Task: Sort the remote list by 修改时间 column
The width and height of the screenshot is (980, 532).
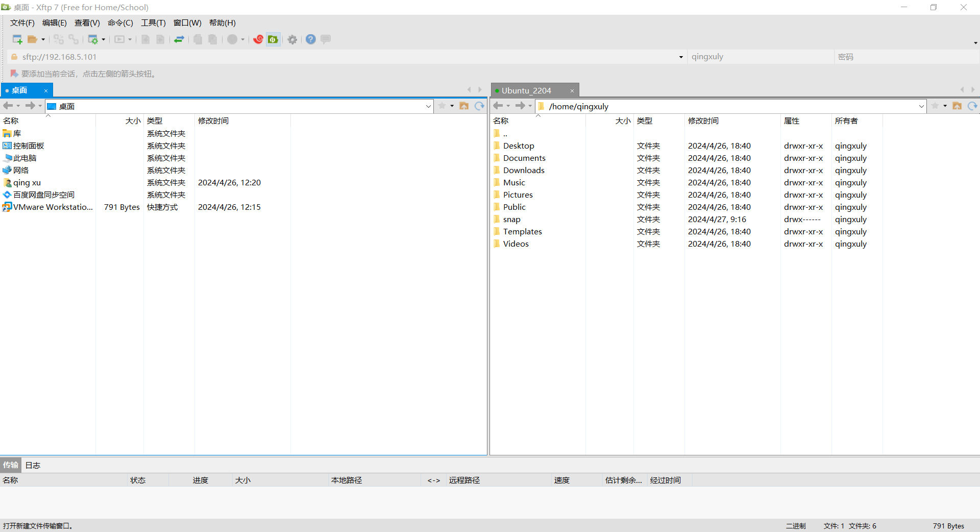Action: pyautogui.click(x=732, y=121)
